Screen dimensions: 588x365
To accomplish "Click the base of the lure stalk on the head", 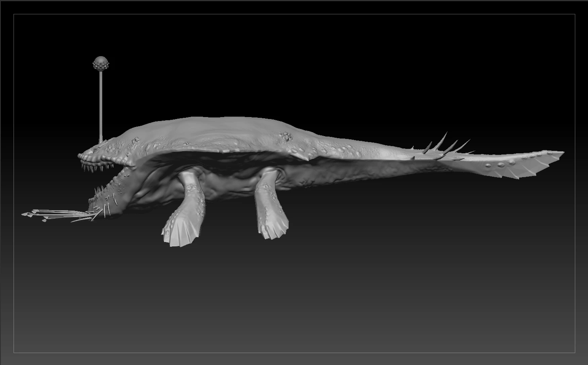I will click(x=101, y=141).
